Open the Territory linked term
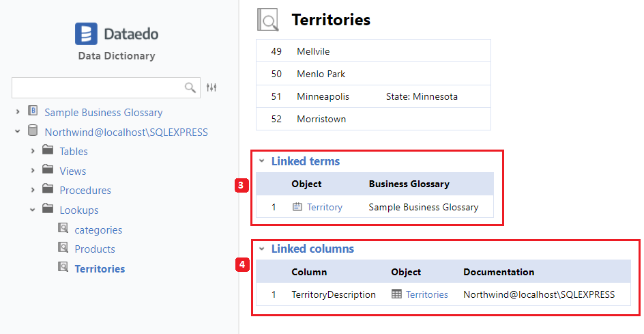 pos(325,207)
